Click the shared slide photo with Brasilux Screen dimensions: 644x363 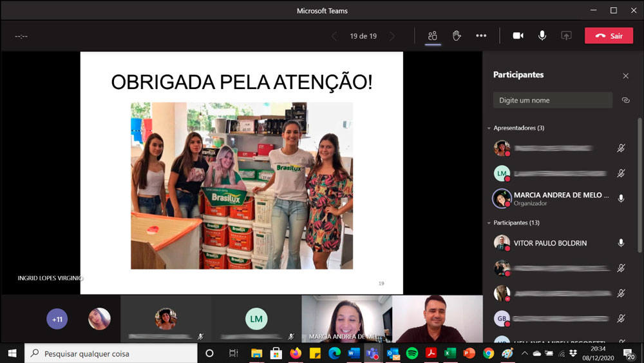coord(241,186)
